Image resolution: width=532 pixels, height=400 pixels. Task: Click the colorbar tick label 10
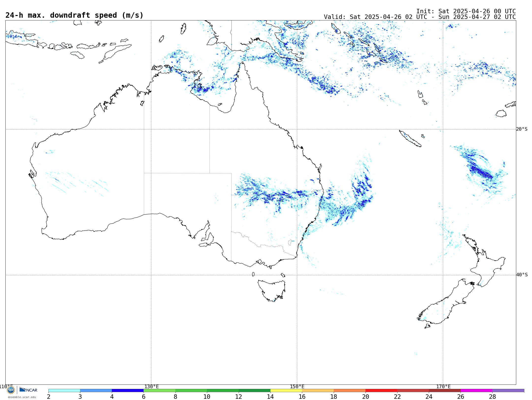click(207, 397)
